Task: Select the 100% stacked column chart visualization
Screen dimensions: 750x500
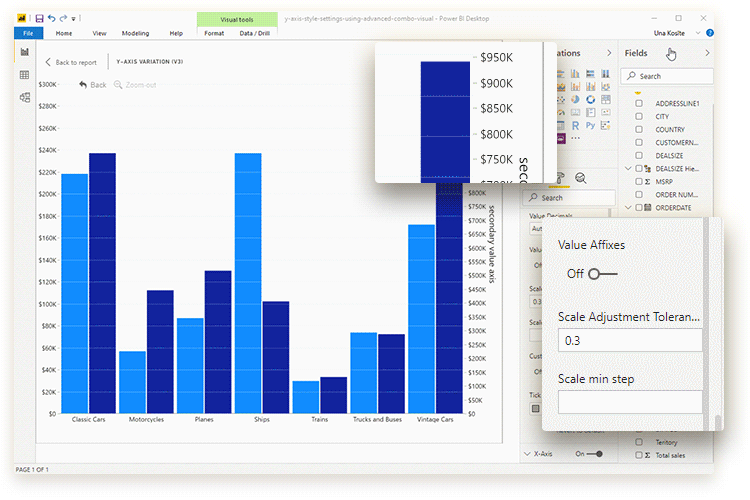Action: tap(606, 74)
